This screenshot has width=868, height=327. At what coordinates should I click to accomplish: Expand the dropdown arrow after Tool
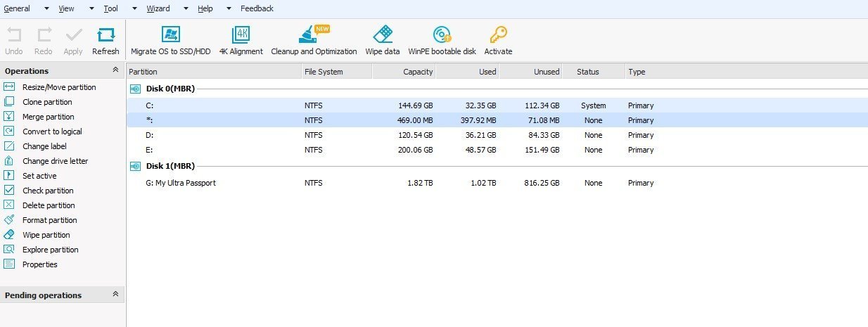point(135,9)
